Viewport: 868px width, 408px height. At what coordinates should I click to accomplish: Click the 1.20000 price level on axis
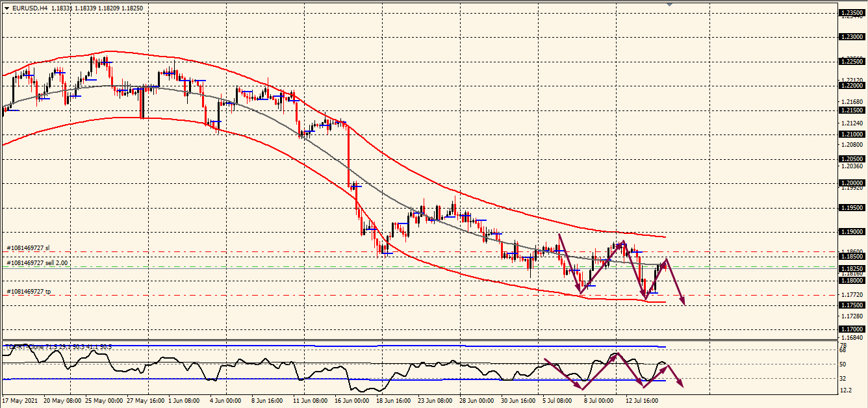(852, 183)
